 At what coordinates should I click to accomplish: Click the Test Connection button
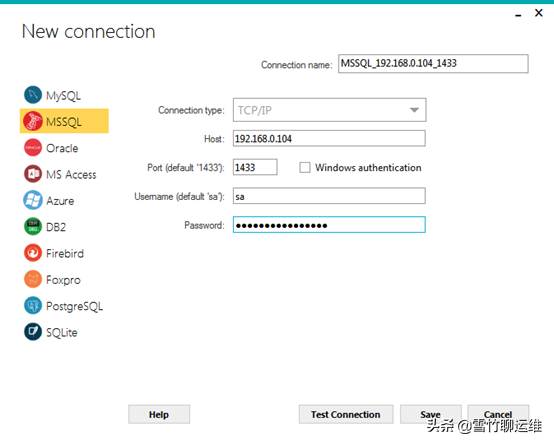click(346, 414)
